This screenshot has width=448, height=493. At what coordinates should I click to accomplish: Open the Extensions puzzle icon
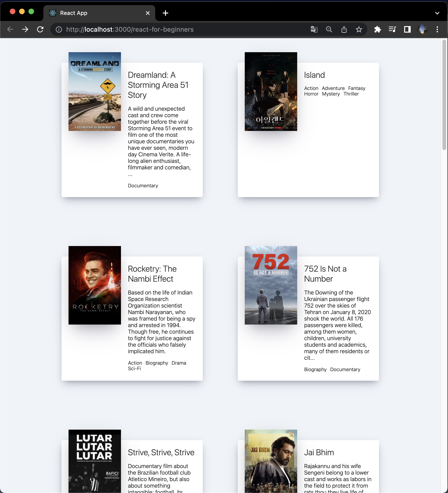(378, 29)
